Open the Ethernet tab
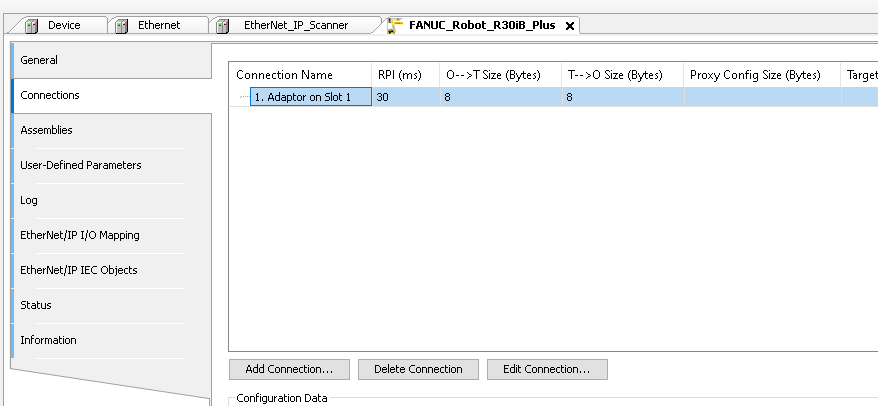The width and height of the screenshot is (878, 406). 159,25
